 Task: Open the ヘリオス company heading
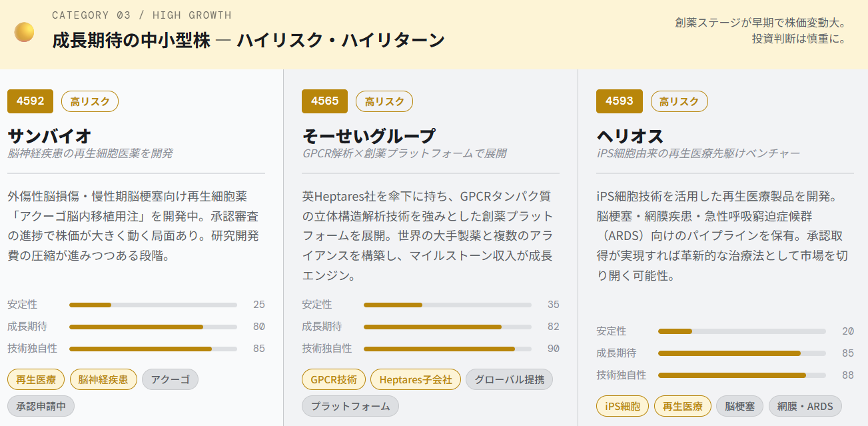click(x=630, y=136)
